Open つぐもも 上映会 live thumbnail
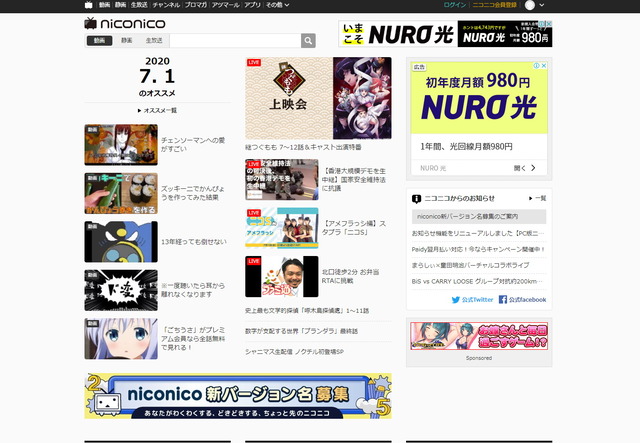The width and height of the screenshot is (640, 443). tap(318, 98)
